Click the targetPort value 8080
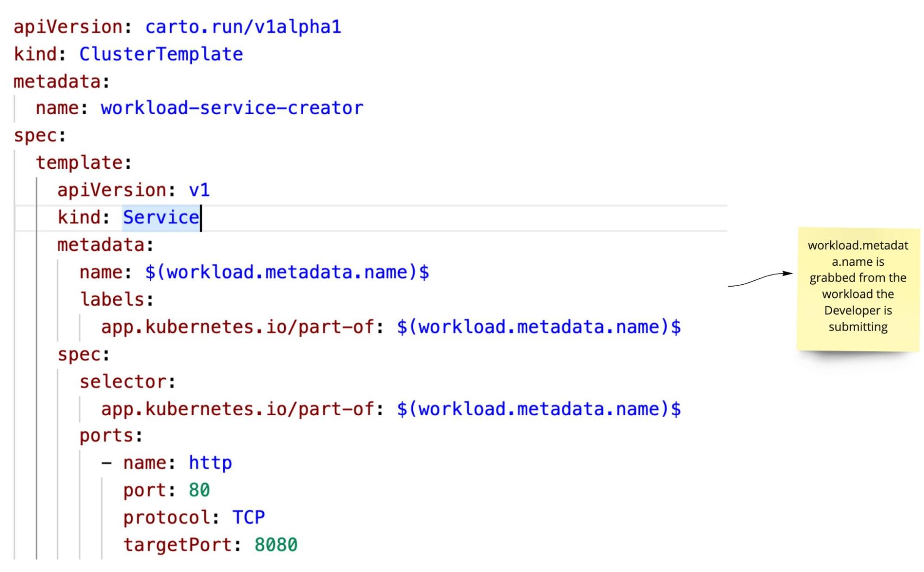This screenshot has width=924, height=572. coord(276,545)
